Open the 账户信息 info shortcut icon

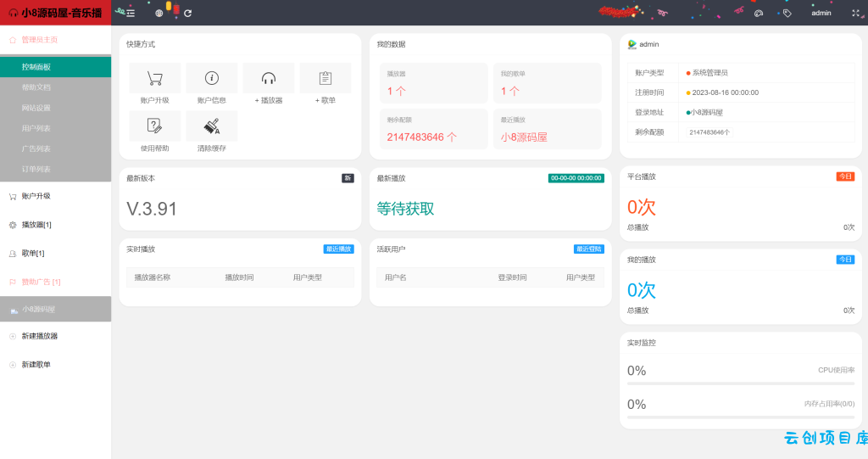coord(211,78)
